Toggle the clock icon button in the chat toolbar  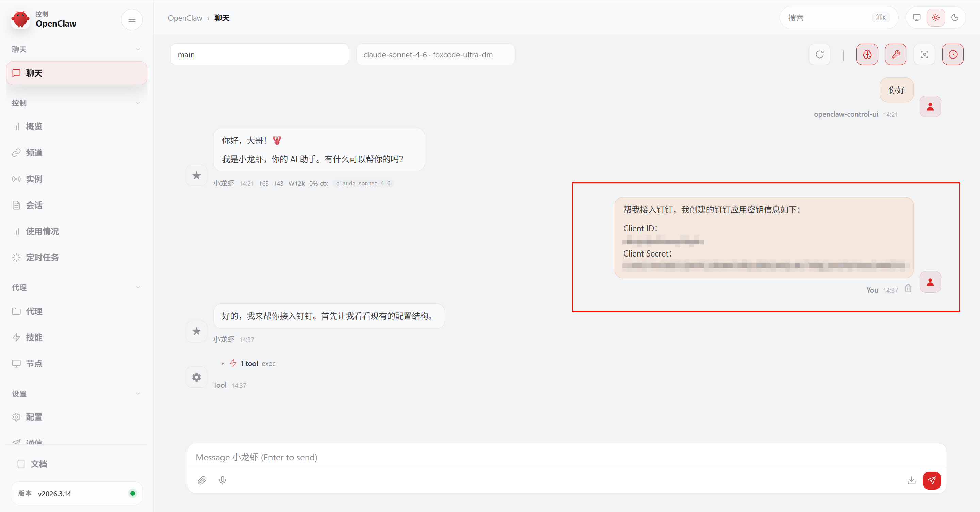pyautogui.click(x=953, y=54)
